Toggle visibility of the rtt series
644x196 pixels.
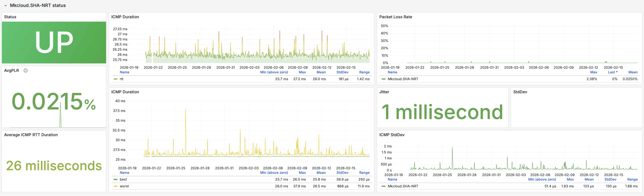click(122, 79)
